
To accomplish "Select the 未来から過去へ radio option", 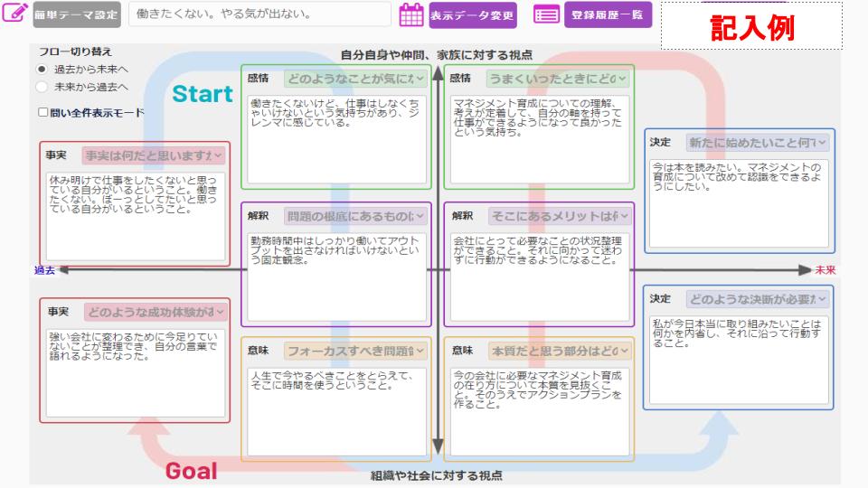I will (42, 87).
